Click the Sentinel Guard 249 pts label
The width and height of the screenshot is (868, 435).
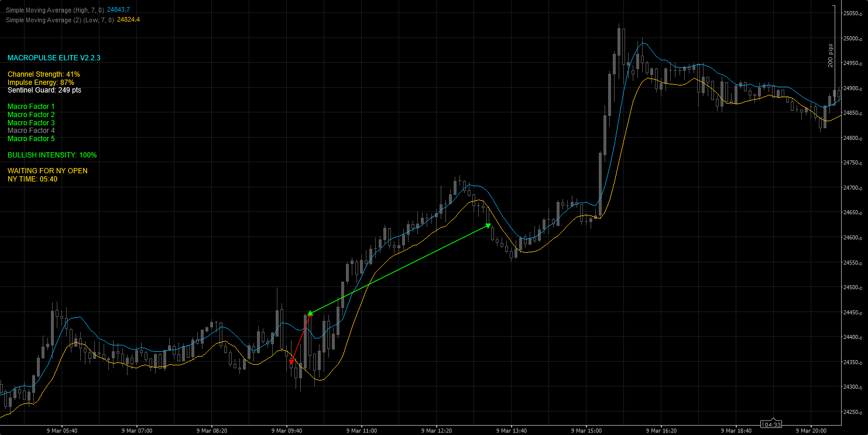point(44,91)
